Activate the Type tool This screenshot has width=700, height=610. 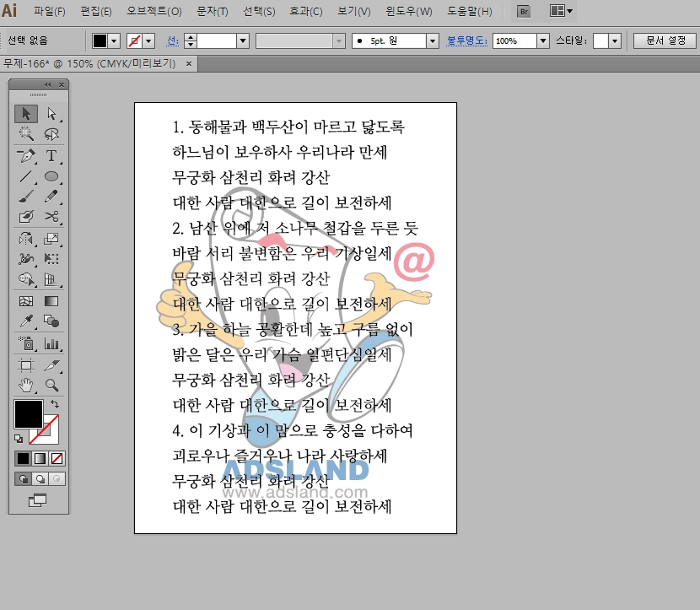click(x=51, y=156)
